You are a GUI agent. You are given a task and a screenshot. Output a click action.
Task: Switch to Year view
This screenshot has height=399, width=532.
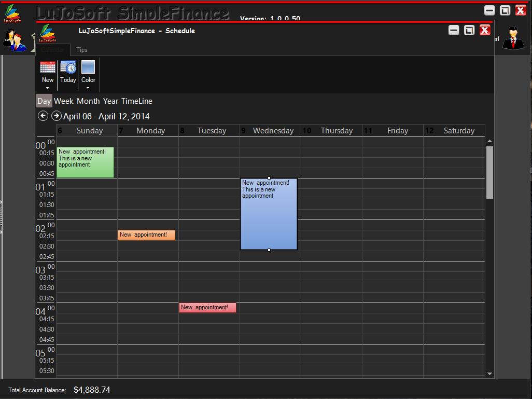[x=110, y=101]
